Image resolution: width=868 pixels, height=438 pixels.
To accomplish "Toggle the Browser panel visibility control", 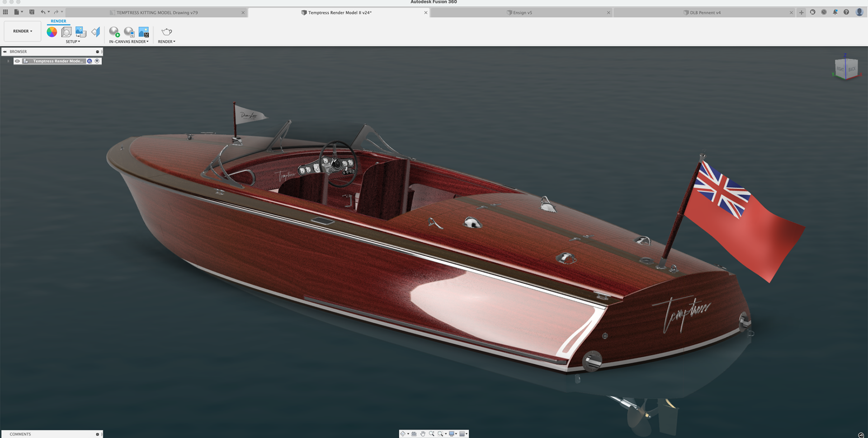I will click(x=98, y=52).
